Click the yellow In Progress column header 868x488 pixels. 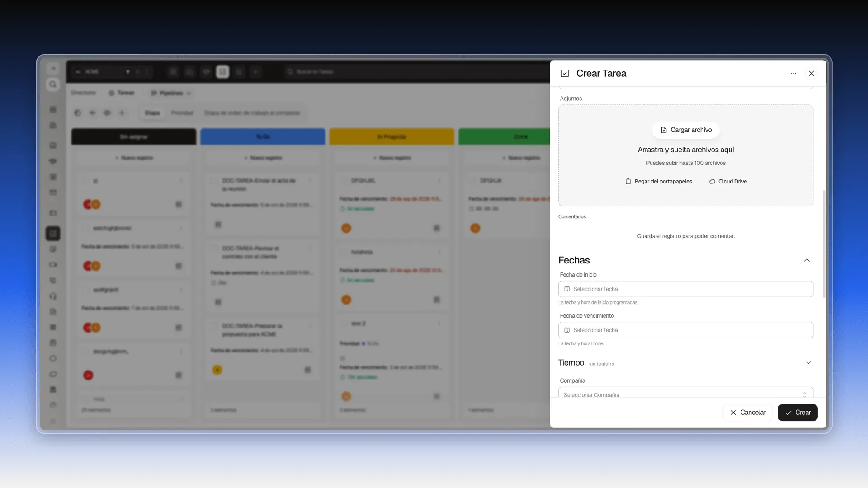point(392,137)
